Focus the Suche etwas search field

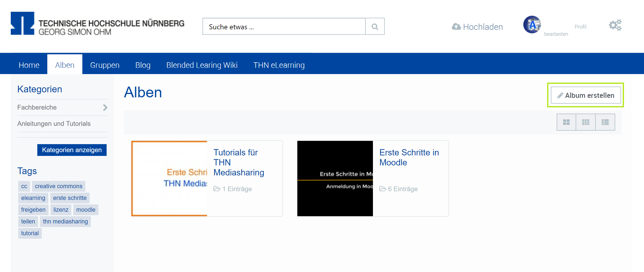(284, 27)
